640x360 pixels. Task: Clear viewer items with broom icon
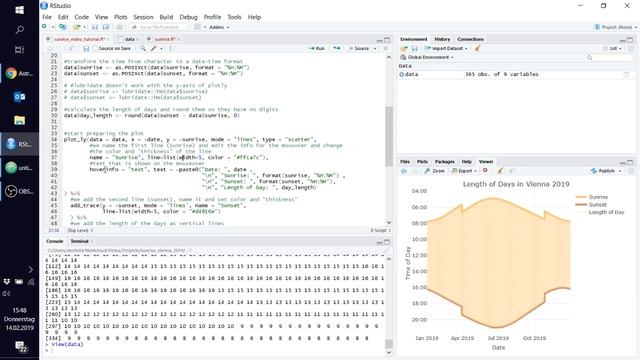(x=500, y=171)
